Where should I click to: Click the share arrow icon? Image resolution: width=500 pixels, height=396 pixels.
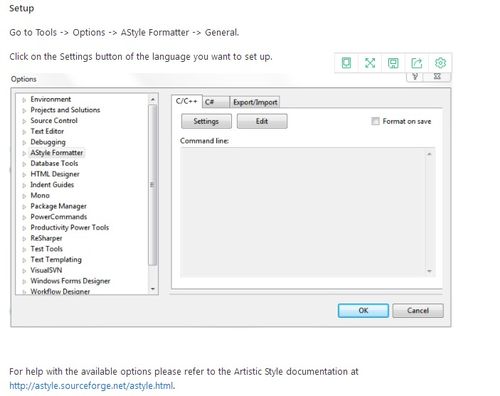coord(417,63)
